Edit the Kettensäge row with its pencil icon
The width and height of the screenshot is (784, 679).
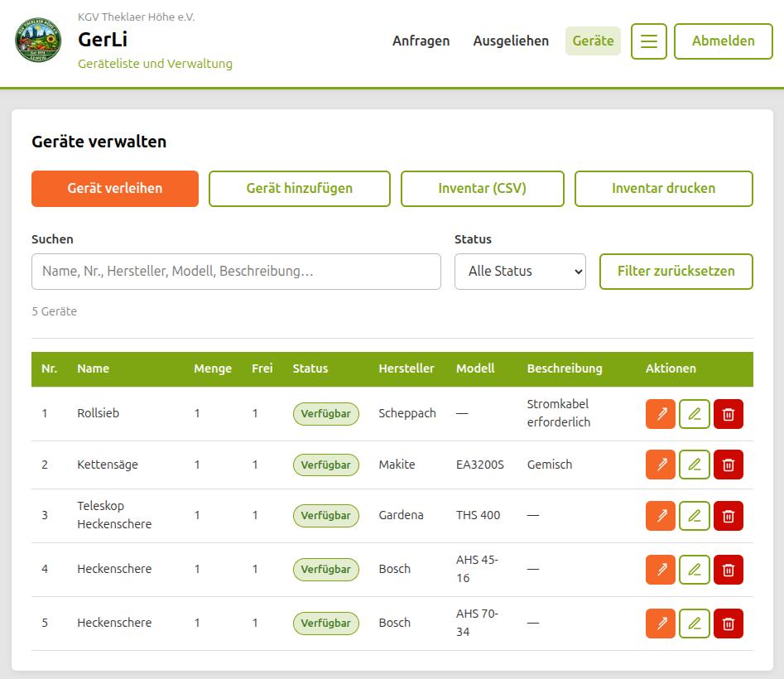pyautogui.click(x=695, y=465)
